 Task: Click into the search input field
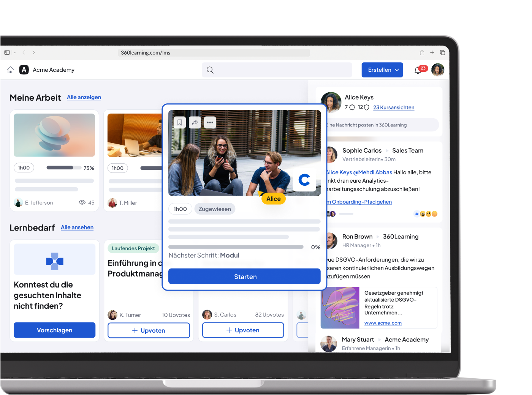click(x=277, y=70)
